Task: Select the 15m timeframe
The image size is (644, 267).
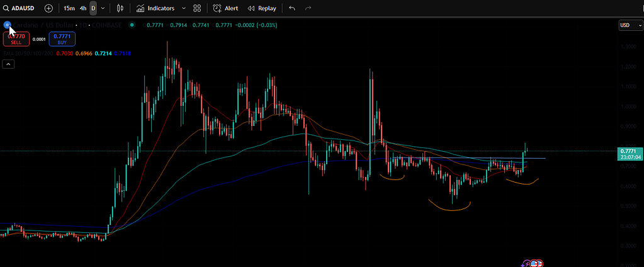Action: pos(69,8)
